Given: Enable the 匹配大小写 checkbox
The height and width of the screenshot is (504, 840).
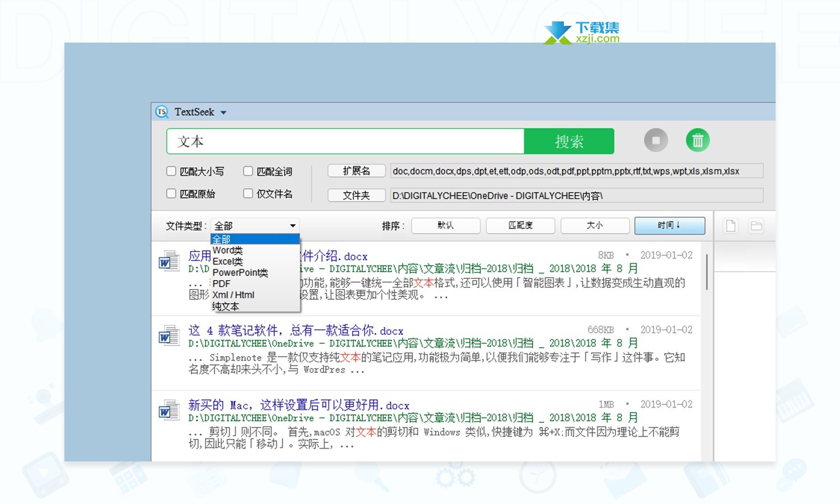Looking at the screenshot, I should (x=171, y=171).
